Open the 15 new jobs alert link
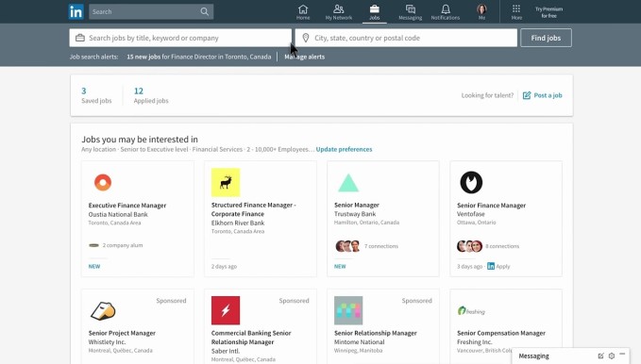This screenshot has width=641, height=364. [x=198, y=57]
